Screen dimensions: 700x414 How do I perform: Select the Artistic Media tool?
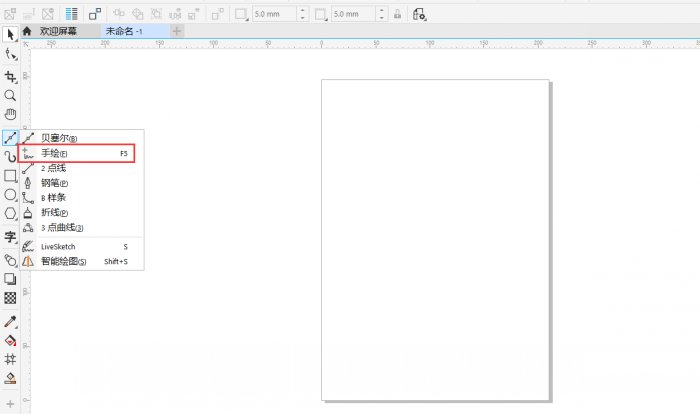(10, 157)
